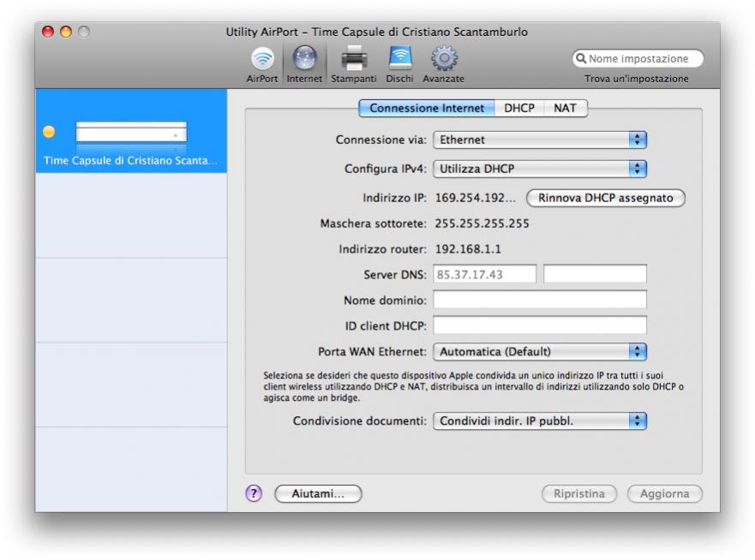The width and height of the screenshot is (755, 560).
Task: Focus the Nome impostazione search field
Action: [638, 58]
